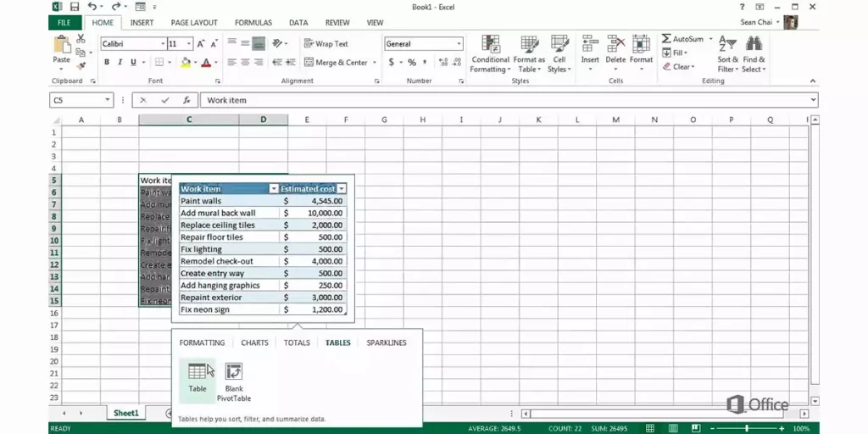Open Conditional Formatting
This screenshot has height=434, width=868.
491,54
